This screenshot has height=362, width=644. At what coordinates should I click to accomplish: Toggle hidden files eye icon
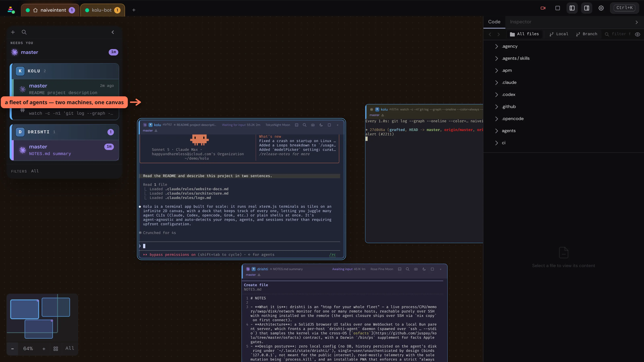(x=638, y=34)
